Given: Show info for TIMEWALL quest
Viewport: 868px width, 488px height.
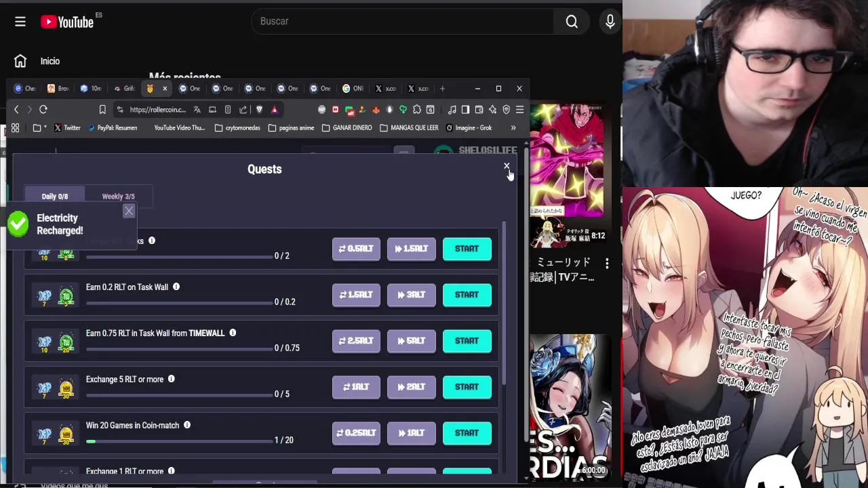Looking at the screenshot, I should pyautogui.click(x=233, y=333).
